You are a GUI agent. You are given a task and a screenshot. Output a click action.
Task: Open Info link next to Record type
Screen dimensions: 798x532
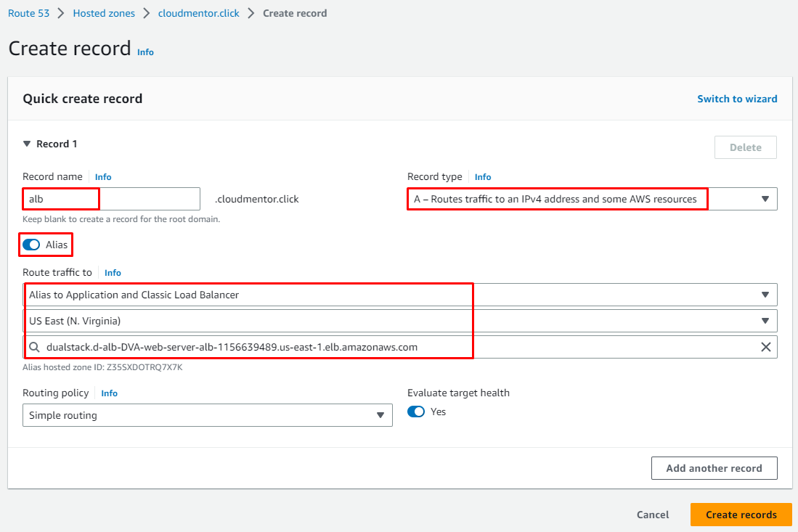(x=482, y=177)
